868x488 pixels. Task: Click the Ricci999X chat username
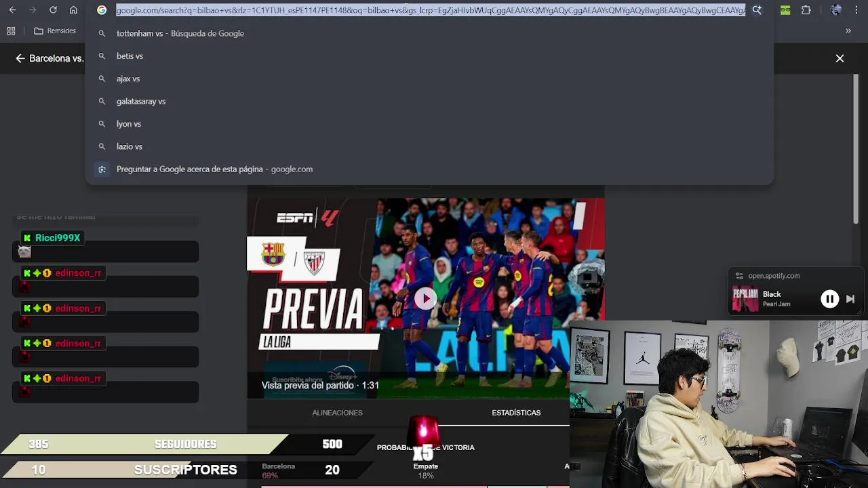[x=58, y=238]
